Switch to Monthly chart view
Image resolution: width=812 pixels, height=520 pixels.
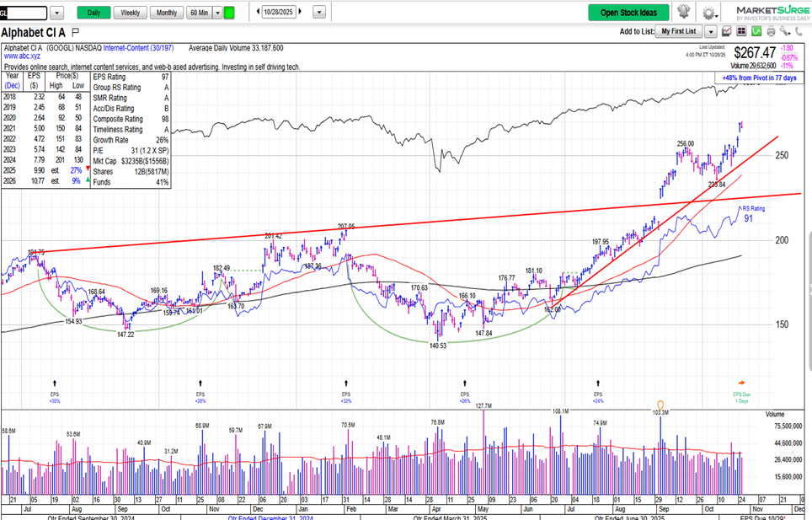pyautogui.click(x=166, y=13)
